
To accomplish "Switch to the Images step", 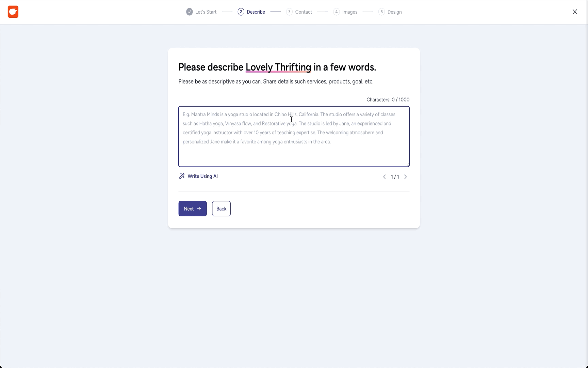I will 349,12.
